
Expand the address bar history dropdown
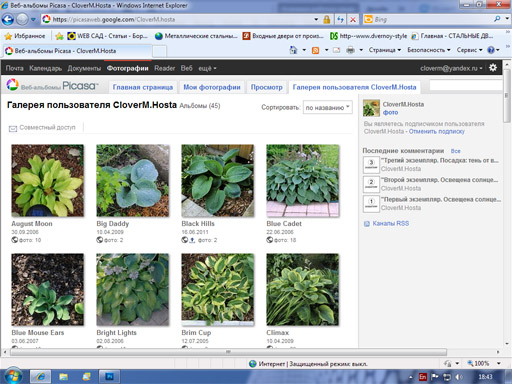(x=316, y=19)
